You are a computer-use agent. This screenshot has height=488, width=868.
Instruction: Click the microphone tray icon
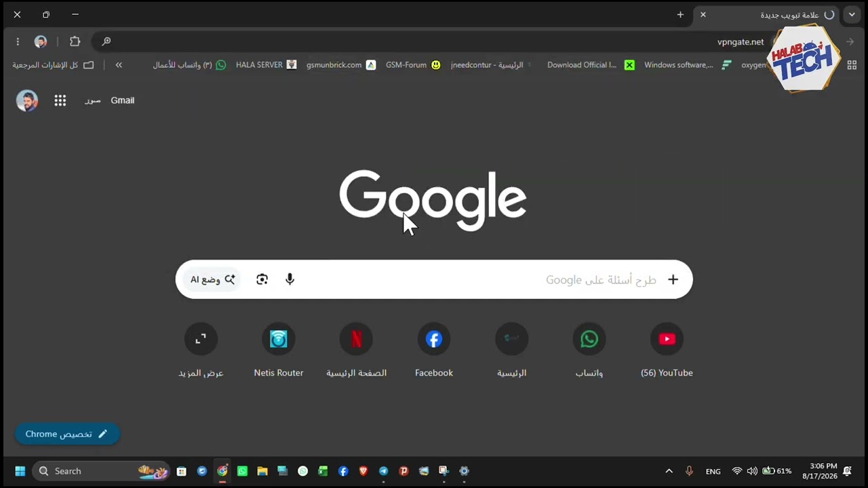[x=689, y=471]
